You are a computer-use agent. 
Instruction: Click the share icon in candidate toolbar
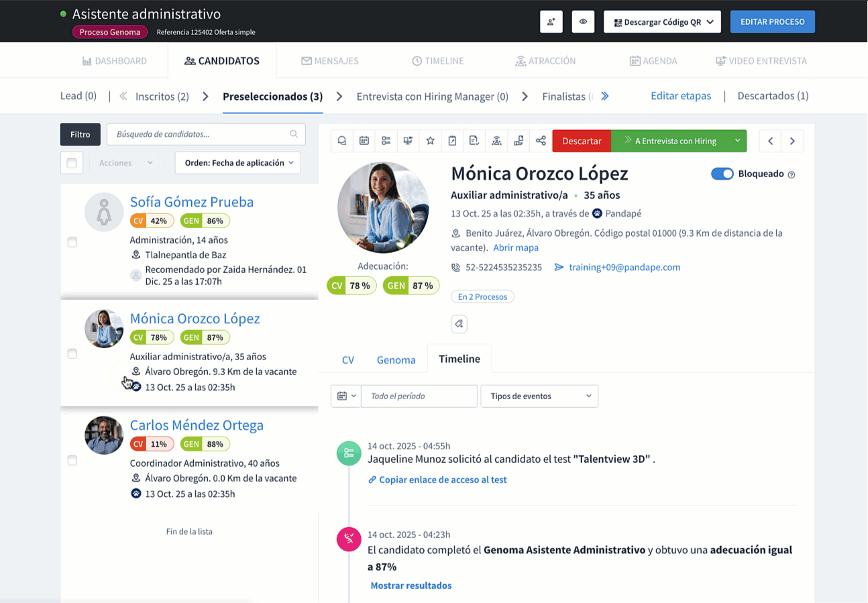[541, 141]
